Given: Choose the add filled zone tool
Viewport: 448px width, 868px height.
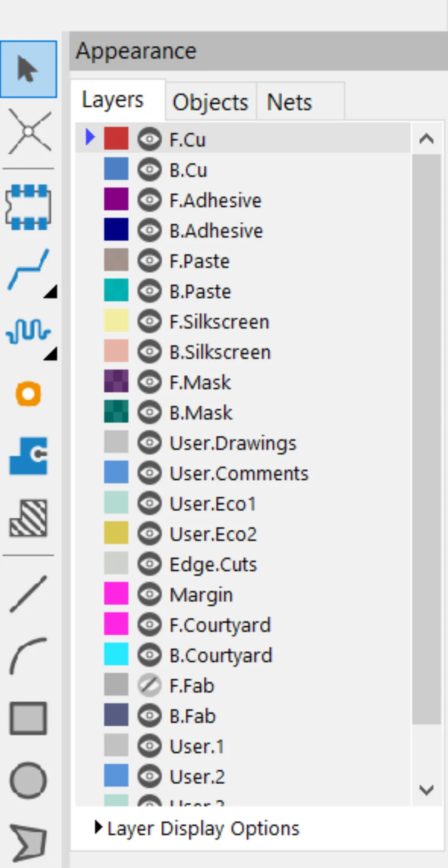Looking at the screenshot, I should pyautogui.click(x=28, y=456).
